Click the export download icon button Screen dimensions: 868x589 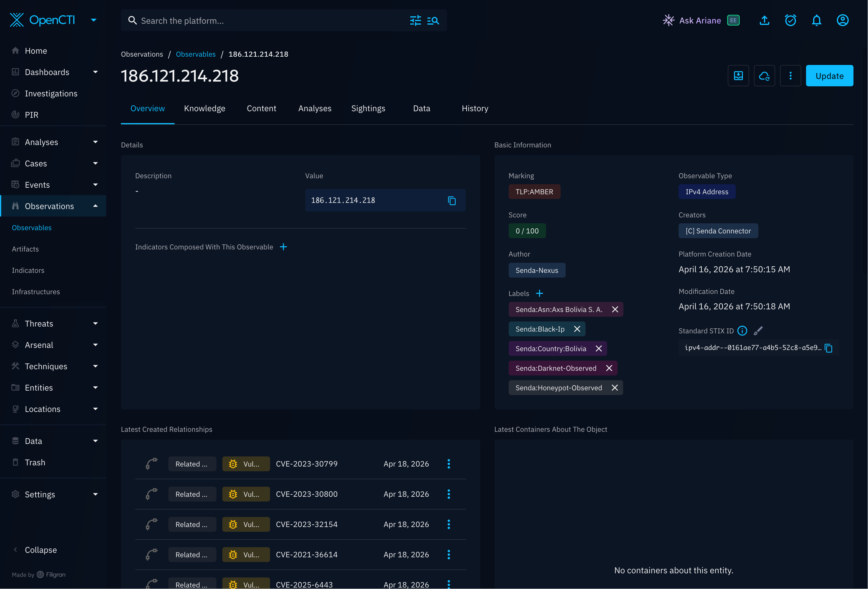coord(738,76)
